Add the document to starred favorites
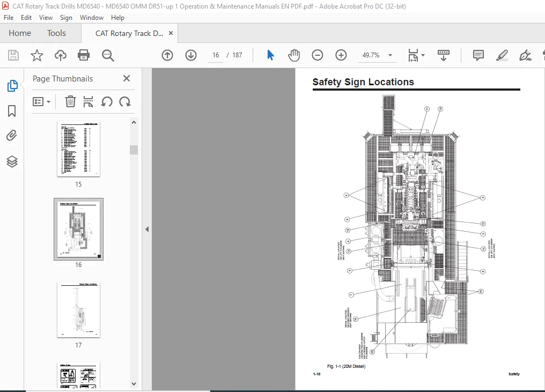The width and height of the screenshot is (545, 392). (37, 55)
